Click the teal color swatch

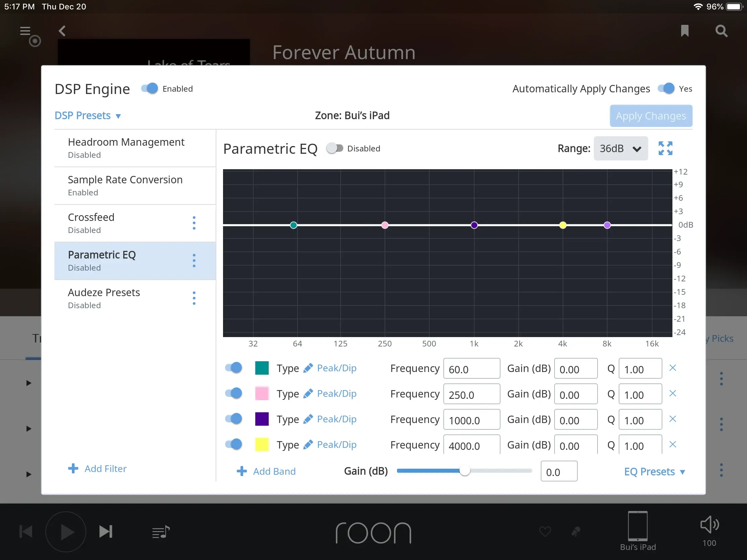262,368
